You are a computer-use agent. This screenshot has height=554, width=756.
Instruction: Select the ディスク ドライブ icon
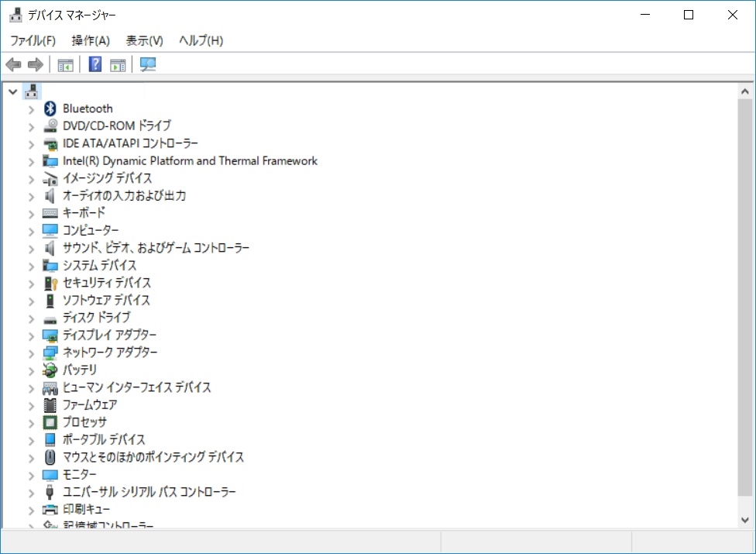point(50,318)
